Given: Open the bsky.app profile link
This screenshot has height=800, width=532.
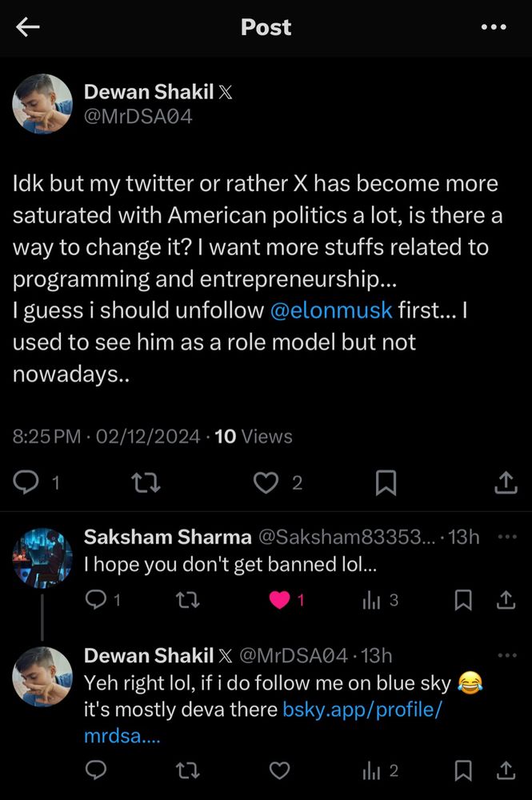Looking at the screenshot, I should (x=361, y=710).
